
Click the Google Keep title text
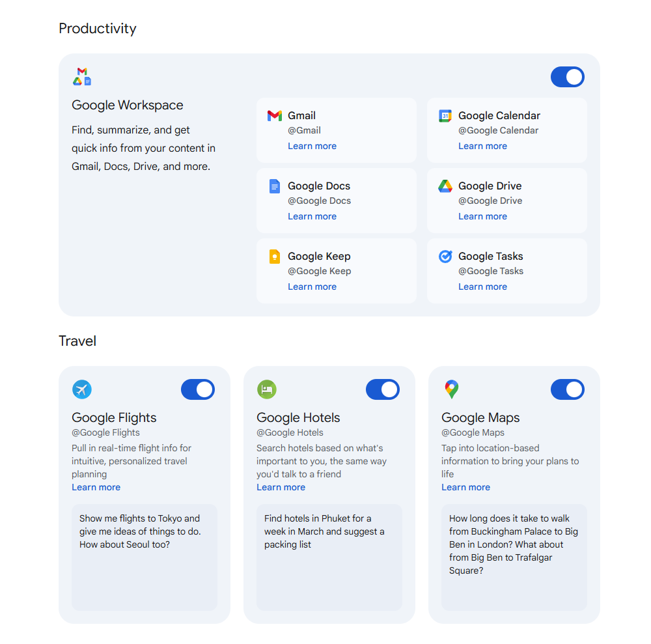[319, 257]
